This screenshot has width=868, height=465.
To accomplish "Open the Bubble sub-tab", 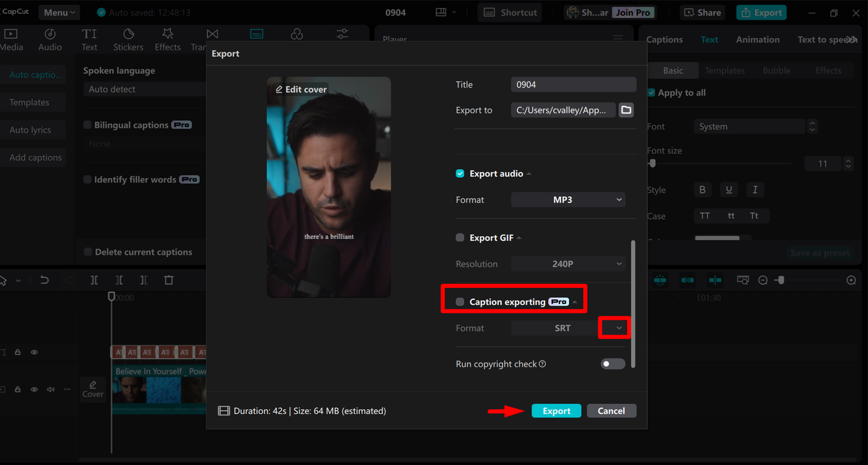I will pos(776,71).
